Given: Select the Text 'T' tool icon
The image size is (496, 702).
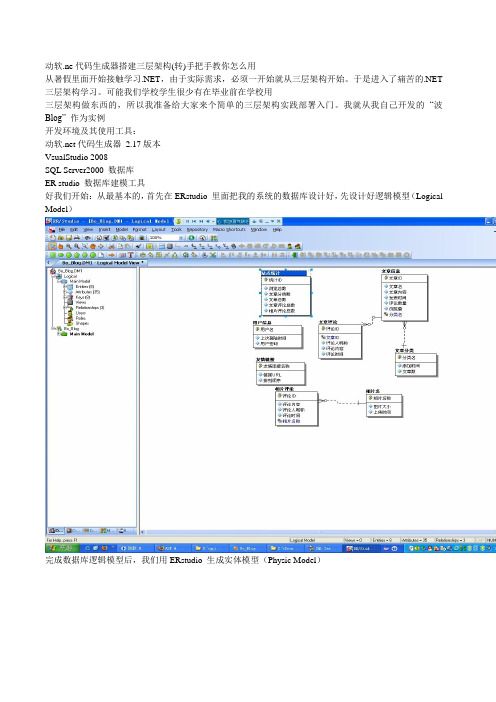Looking at the screenshot, I should pos(131,255).
